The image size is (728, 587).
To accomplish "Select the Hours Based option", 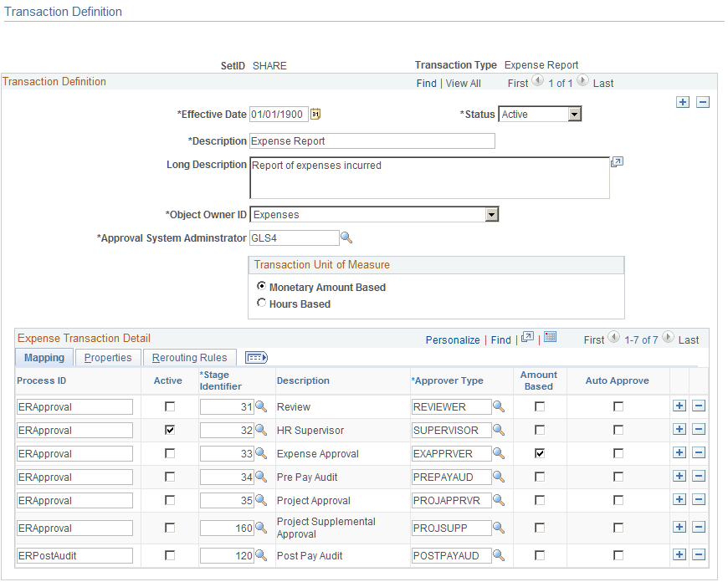I will [x=262, y=303].
